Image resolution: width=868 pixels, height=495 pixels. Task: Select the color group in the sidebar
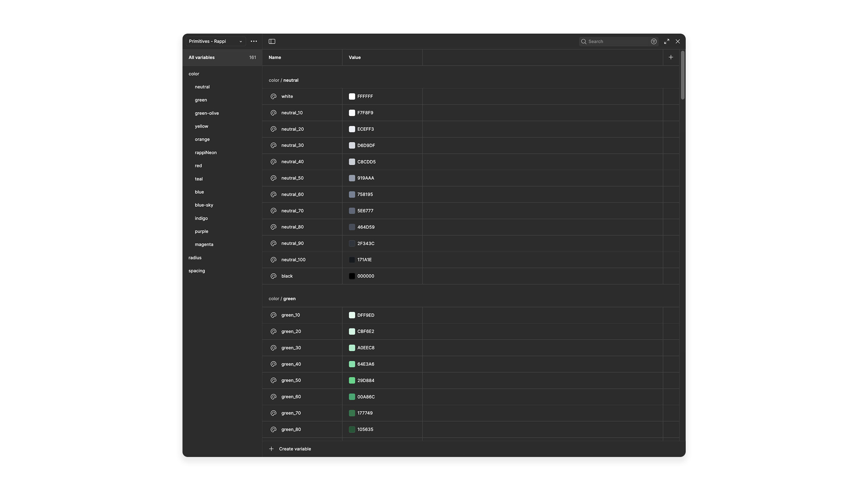tap(194, 74)
